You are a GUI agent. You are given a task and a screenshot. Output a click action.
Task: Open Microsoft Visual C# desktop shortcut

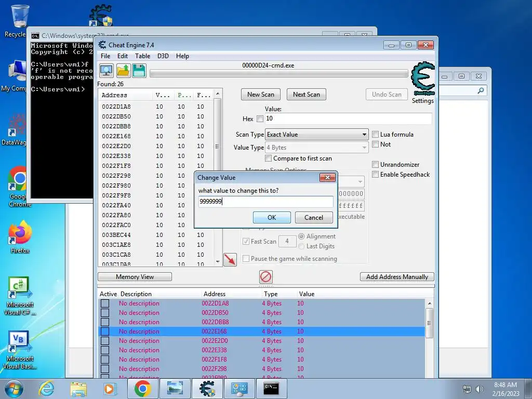click(x=19, y=296)
